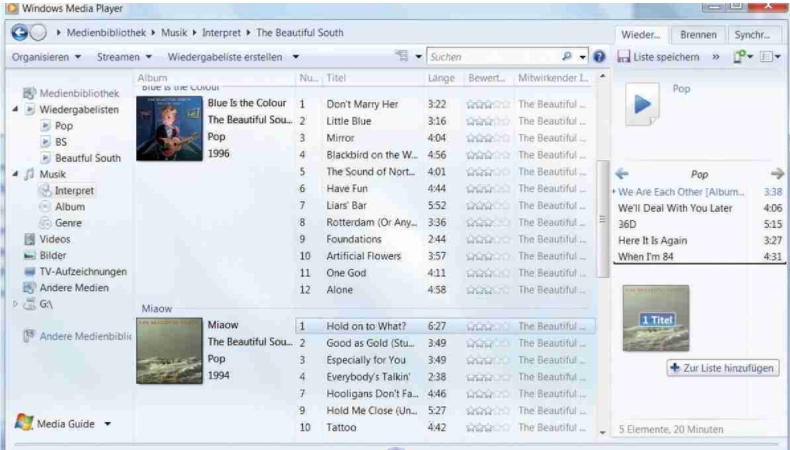
Task: Open the Help question mark icon
Action: pos(599,56)
